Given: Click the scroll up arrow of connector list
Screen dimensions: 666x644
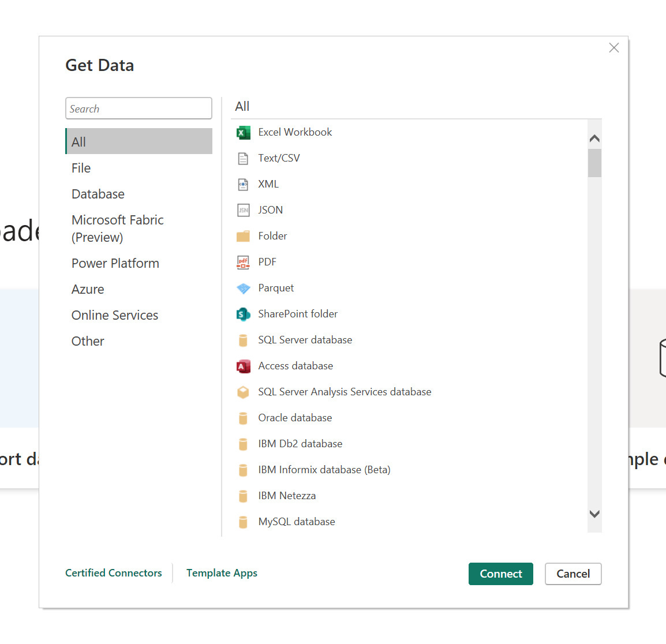Looking at the screenshot, I should [x=594, y=138].
